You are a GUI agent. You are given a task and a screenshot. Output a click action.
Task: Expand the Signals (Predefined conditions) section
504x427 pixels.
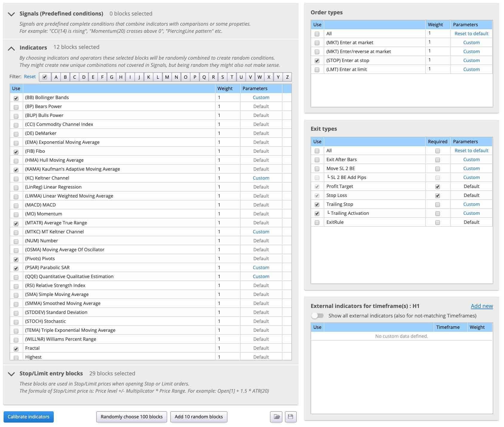[x=11, y=14]
